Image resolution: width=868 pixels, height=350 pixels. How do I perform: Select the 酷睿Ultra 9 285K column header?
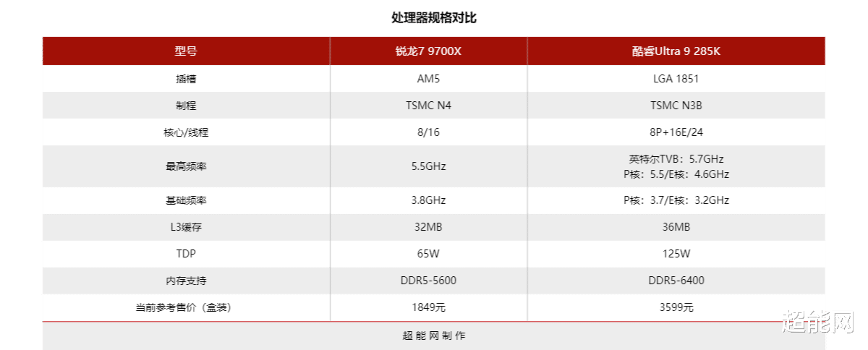[676, 51]
